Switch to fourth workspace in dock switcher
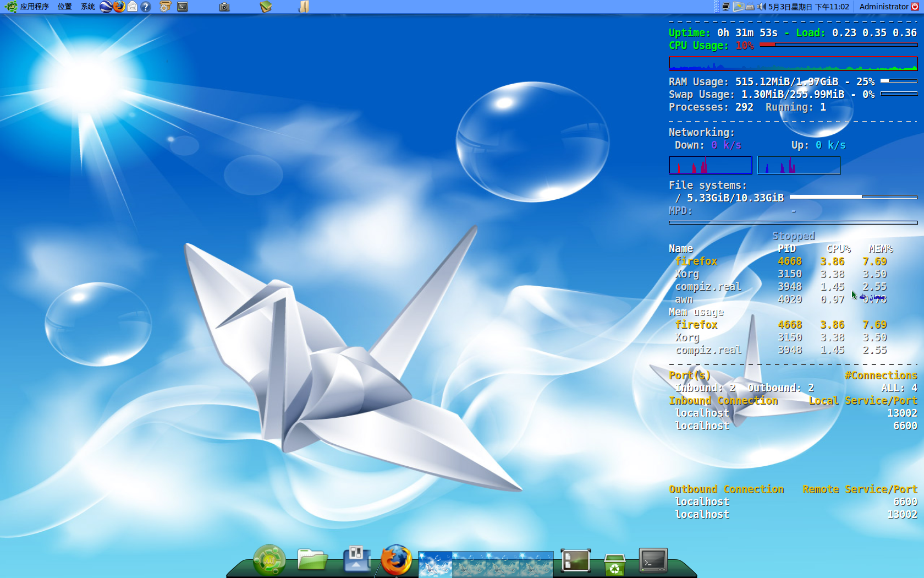924x578 pixels. (x=536, y=564)
